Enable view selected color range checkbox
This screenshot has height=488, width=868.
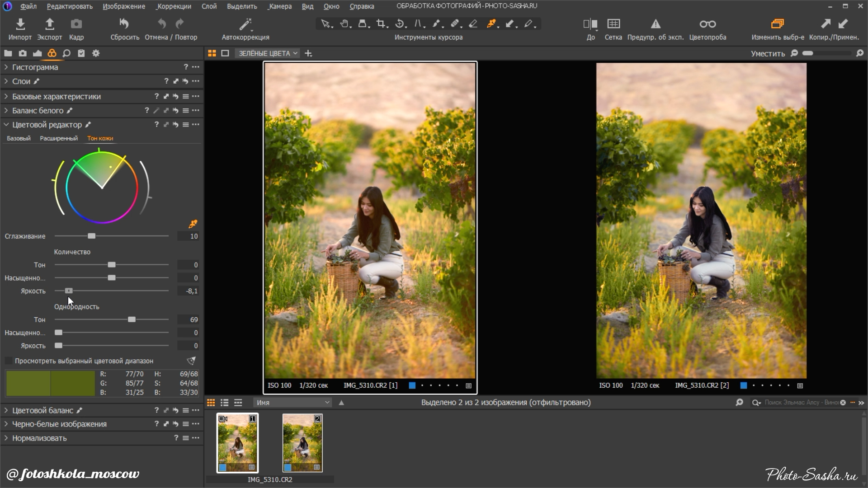9,361
